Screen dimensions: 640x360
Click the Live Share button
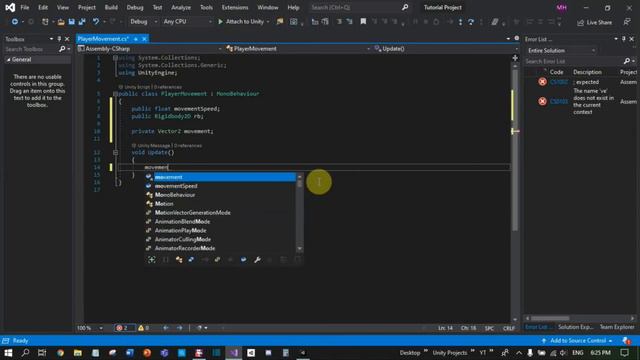point(594,22)
